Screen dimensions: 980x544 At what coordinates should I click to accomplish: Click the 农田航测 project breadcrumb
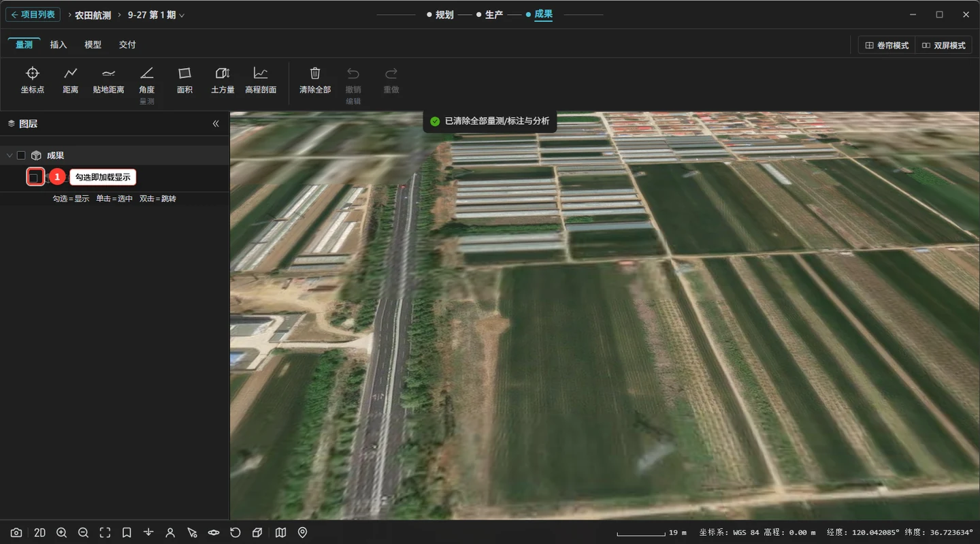click(x=93, y=14)
